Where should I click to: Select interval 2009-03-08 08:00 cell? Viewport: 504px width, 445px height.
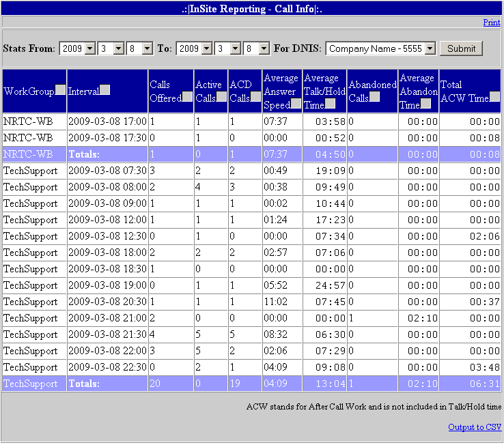pos(107,187)
